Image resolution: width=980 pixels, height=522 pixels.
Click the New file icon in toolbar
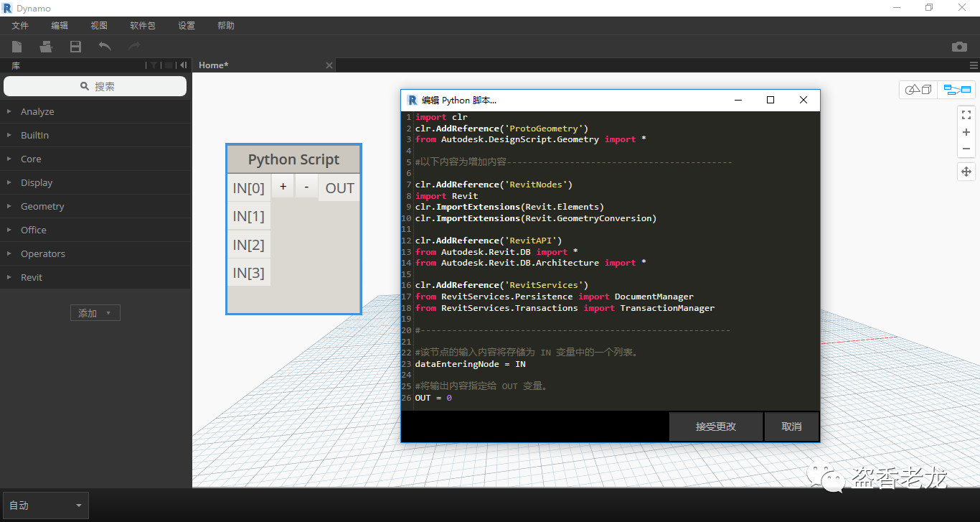17,47
